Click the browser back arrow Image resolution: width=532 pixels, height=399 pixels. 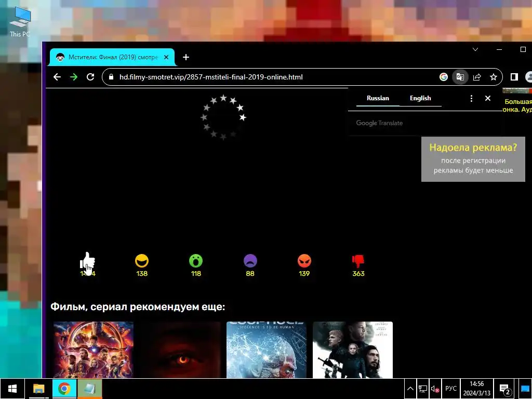click(x=57, y=77)
